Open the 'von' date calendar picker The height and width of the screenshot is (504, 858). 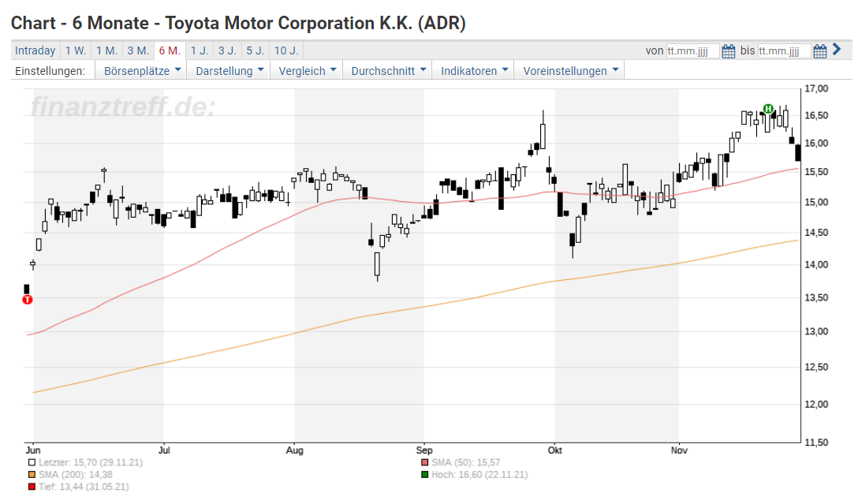(x=729, y=51)
